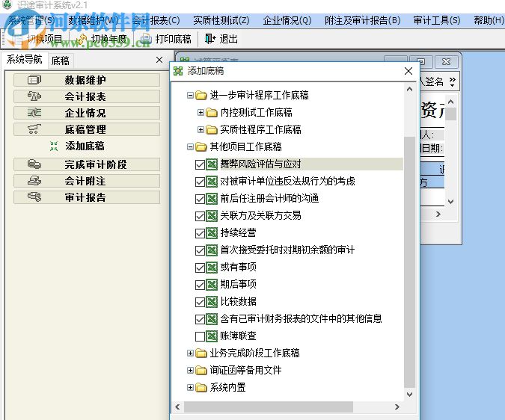Click the 添加底稿 dialog title icon
Image resolution: width=505 pixels, height=420 pixels.
click(x=178, y=71)
